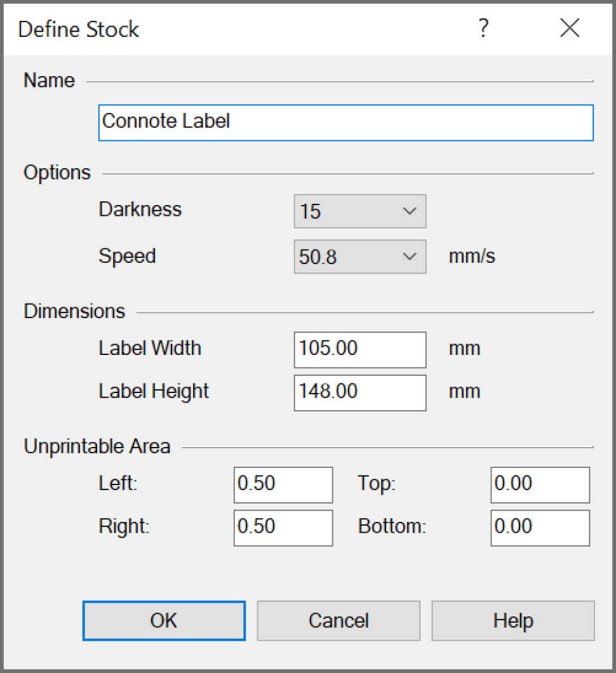
Task: Click the Bottom margin input box
Action: coord(539,528)
